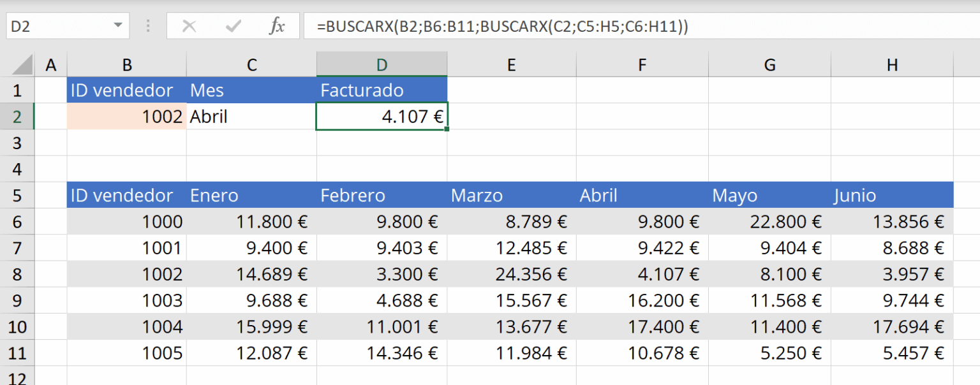Click the Insert Function (fx) icon
This screenshot has height=385, width=980.
pos(277,26)
